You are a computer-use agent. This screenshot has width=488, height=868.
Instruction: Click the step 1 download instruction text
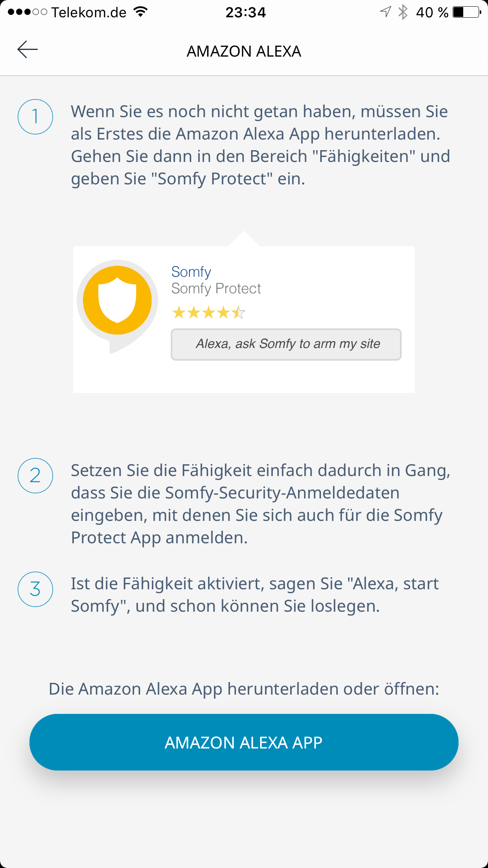click(x=260, y=145)
